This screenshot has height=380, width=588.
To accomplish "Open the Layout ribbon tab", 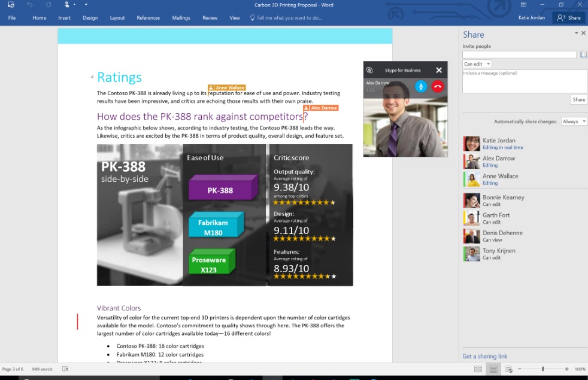I will 117,17.
